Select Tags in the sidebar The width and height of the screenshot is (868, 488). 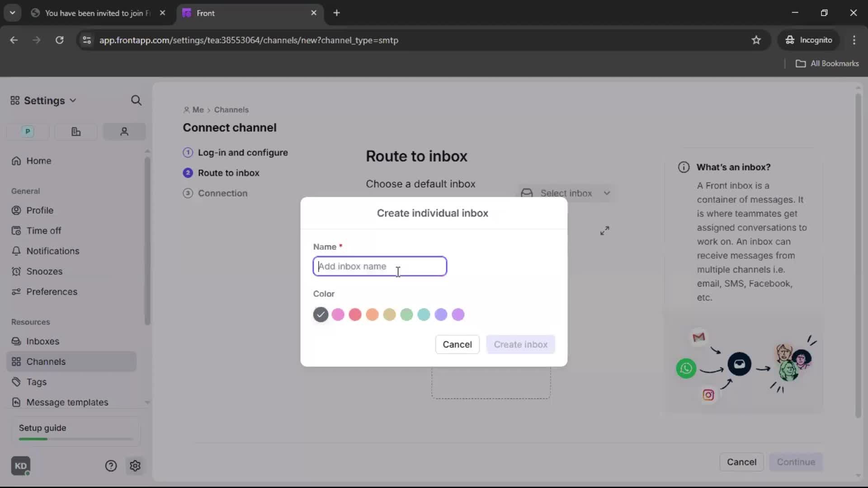37,382
